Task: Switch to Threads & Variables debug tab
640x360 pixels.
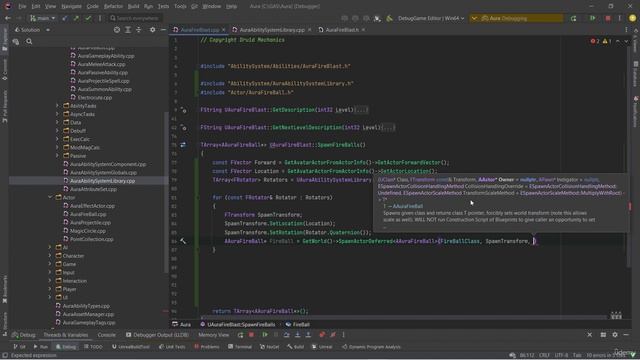Action: click(66, 335)
